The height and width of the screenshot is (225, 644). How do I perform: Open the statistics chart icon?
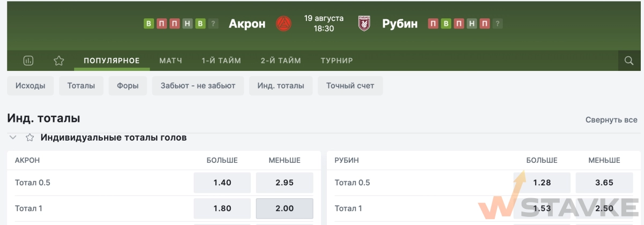click(28, 61)
